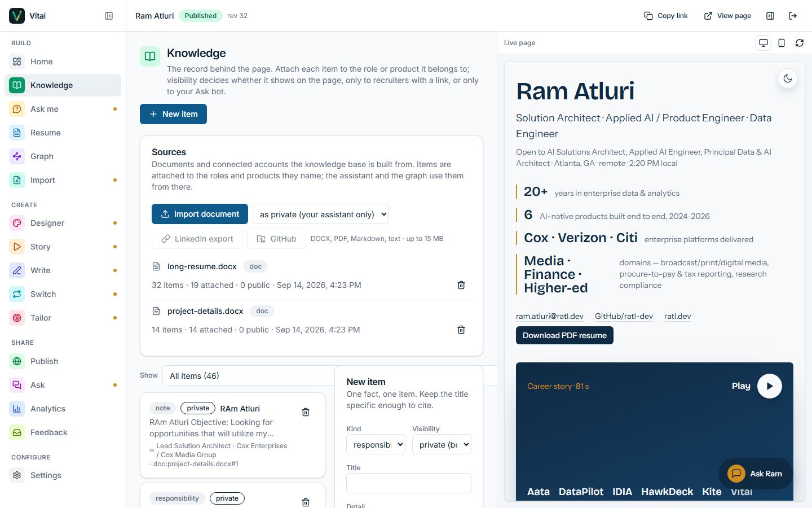The image size is (812, 508).
Task: Open View page in new tab
Action: click(x=727, y=16)
